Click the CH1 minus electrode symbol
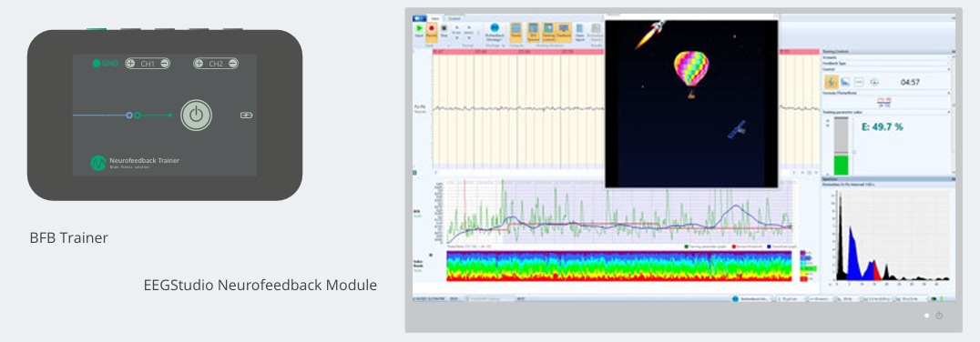980x342 pixels. tap(164, 63)
